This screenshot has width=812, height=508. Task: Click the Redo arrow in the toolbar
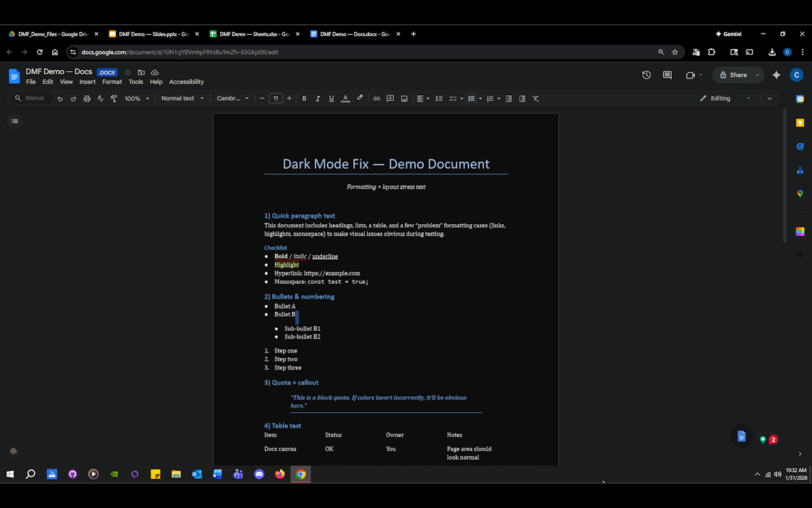tap(73, 98)
